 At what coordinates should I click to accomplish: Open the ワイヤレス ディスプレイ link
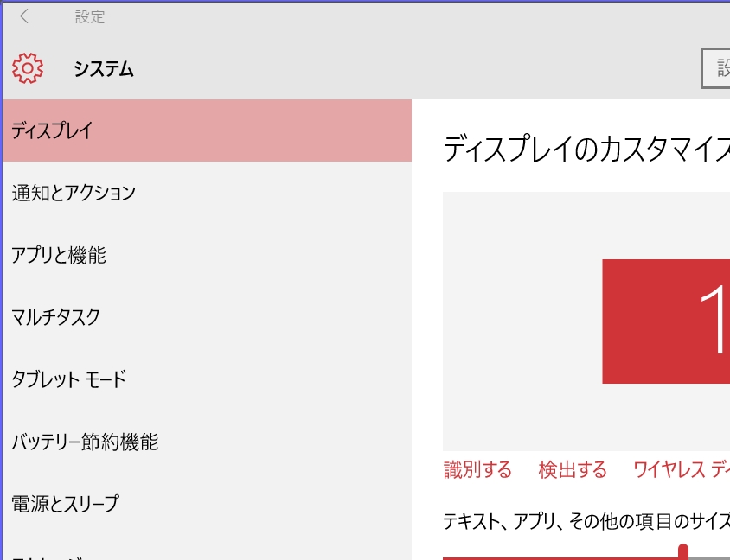pos(682,470)
